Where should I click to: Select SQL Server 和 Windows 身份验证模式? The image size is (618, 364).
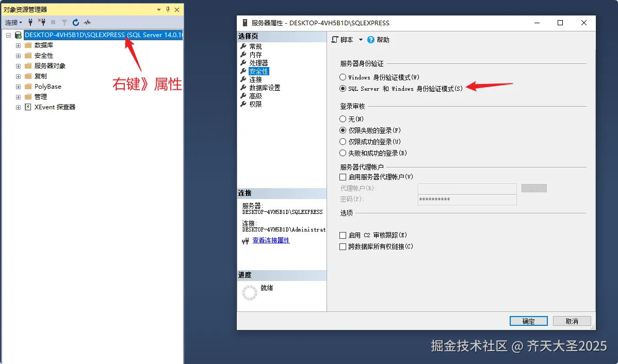[x=343, y=89]
